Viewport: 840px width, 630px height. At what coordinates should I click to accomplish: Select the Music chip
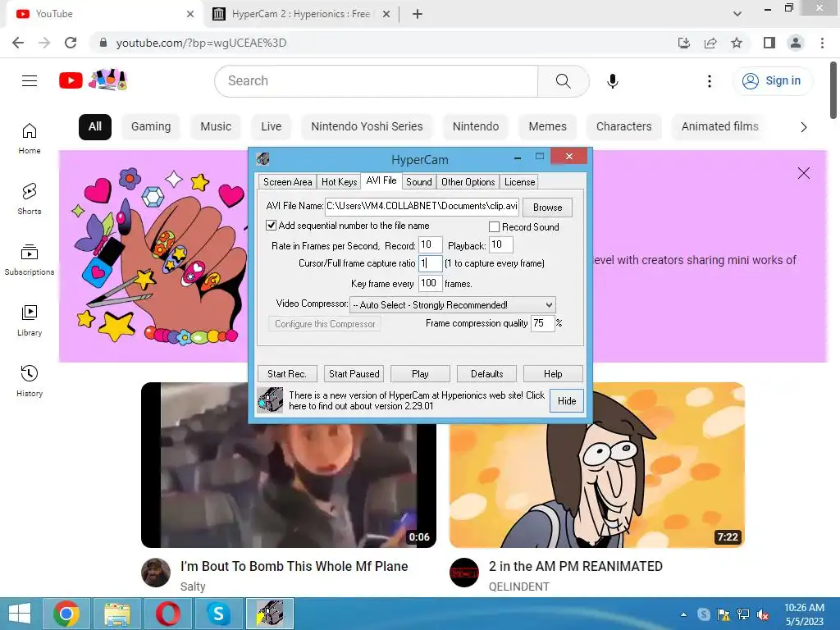[216, 127]
